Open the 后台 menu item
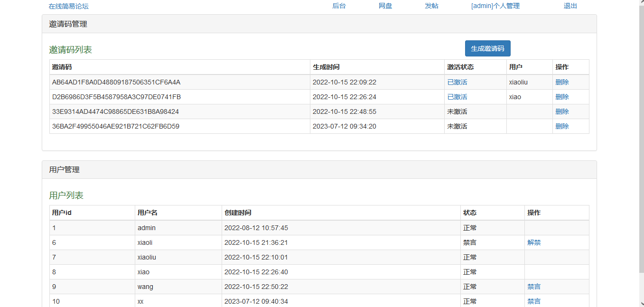 point(339,6)
